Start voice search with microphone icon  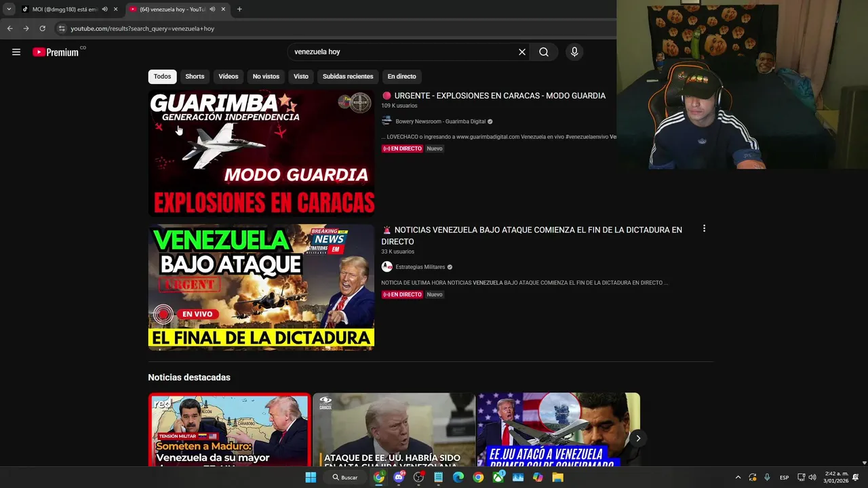tap(574, 52)
